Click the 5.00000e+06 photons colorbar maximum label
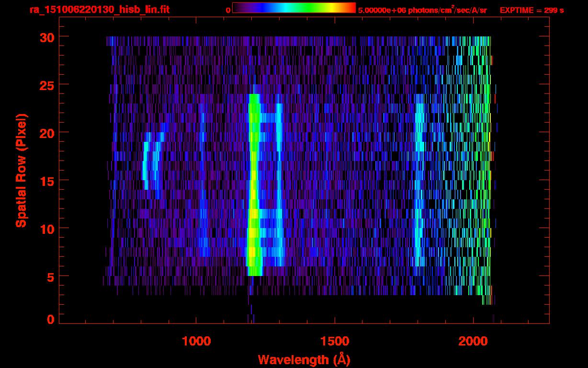 tap(422, 10)
